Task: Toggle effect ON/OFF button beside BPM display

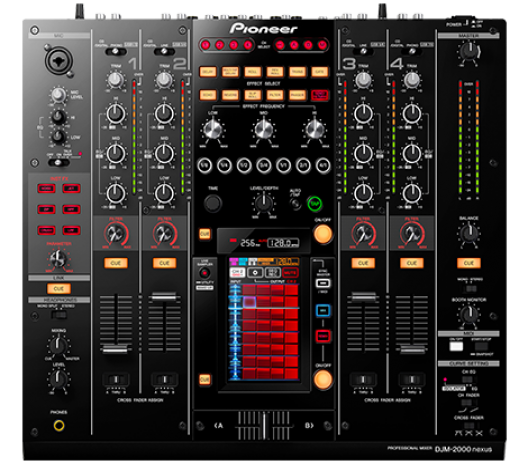Action: [x=323, y=234]
